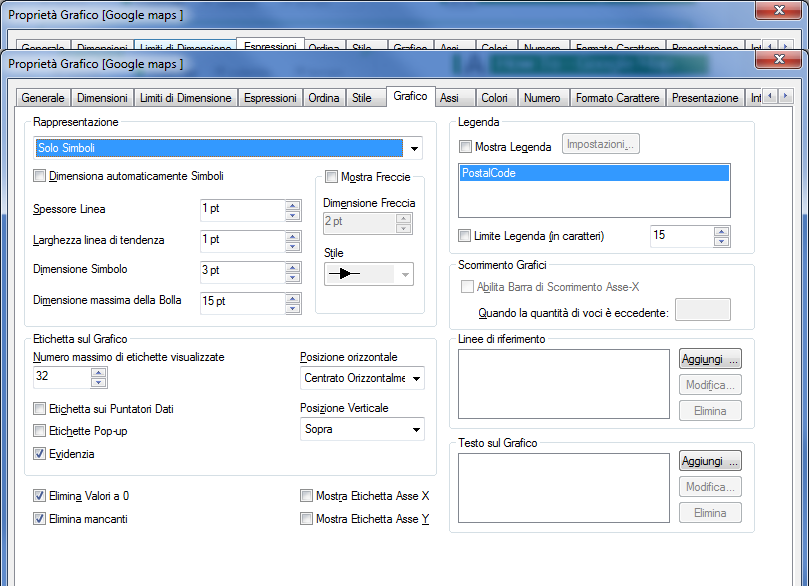Click the max labels number field
Viewport: 809px width, 586px height.
(x=62, y=377)
